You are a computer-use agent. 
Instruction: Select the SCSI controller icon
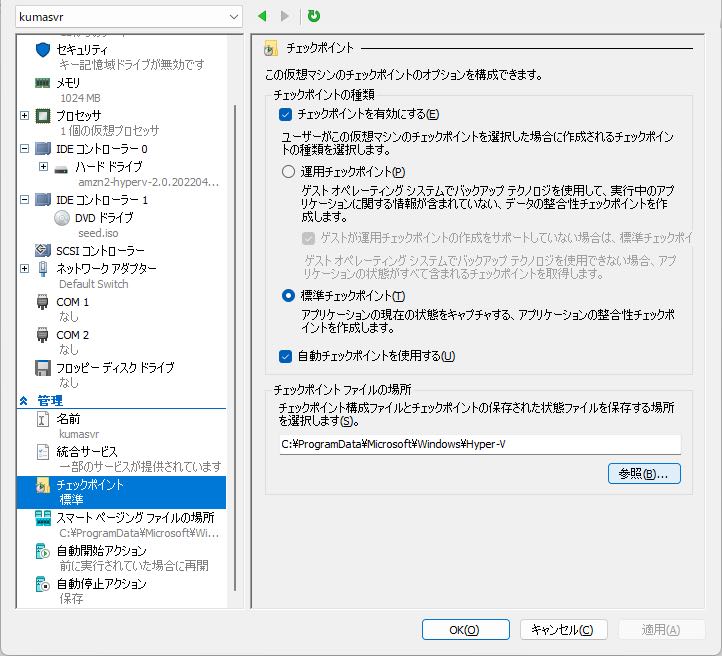43,250
